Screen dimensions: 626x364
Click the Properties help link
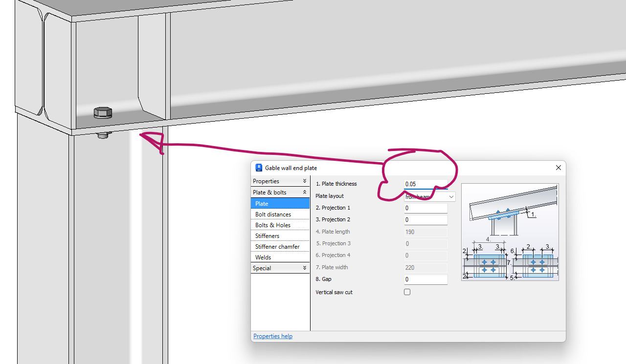[272, 336]
